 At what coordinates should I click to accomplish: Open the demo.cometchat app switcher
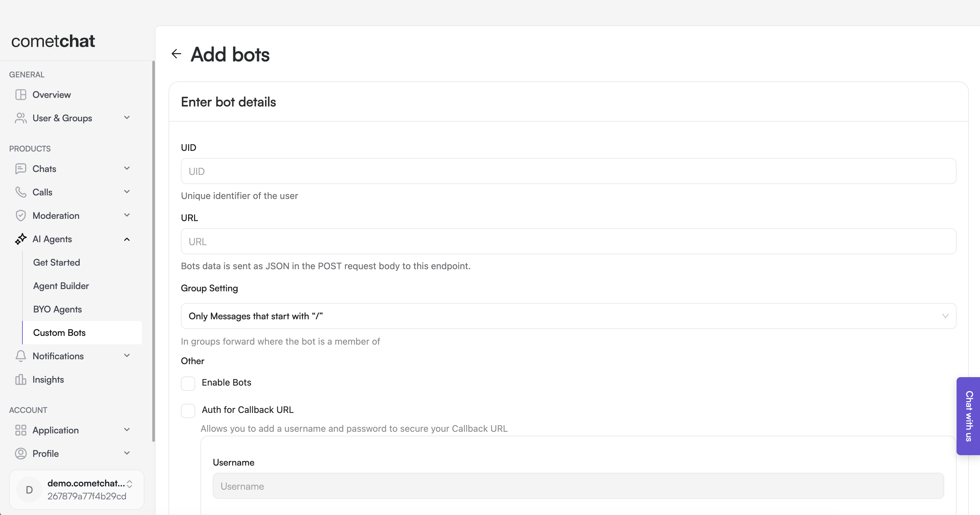point(129,484)
